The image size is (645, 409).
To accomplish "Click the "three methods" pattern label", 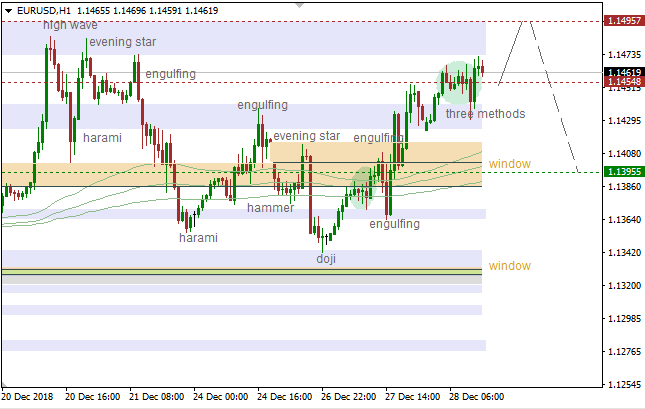I will [485, 114].
